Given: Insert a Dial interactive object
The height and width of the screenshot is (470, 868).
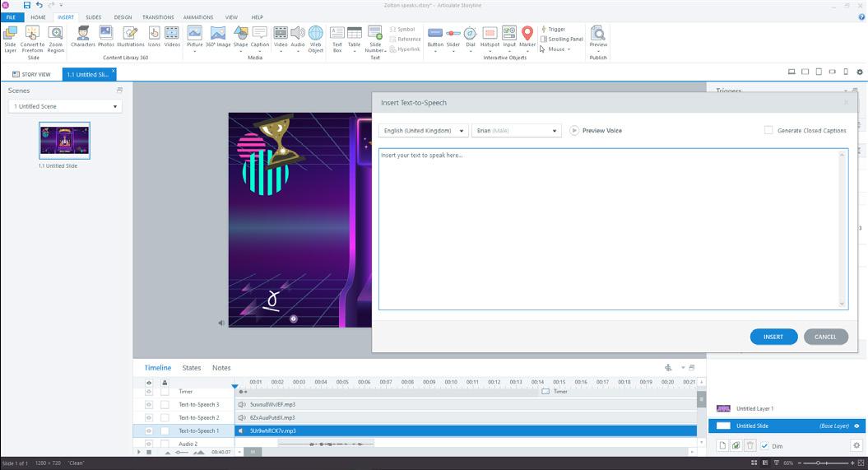Looking at the screenshot, I should [x=471, y=39].
